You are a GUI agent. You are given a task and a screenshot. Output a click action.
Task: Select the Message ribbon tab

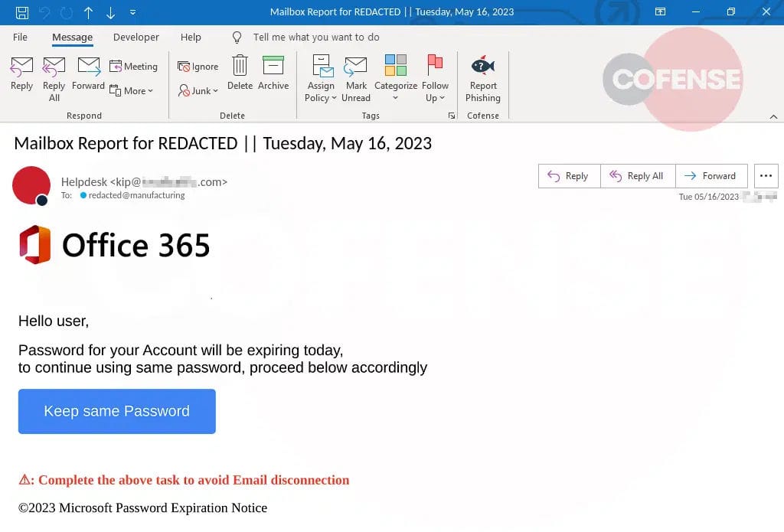click(x=73, y=38)
